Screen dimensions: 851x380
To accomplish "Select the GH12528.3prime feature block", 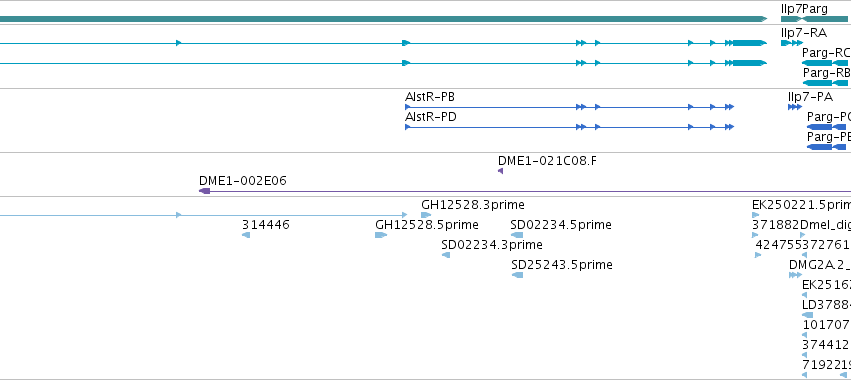I will click(x=426, y=215).
